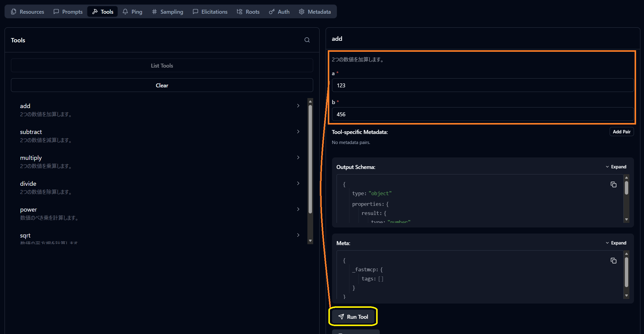Open the Sampling tab
The width and height of the screenshot is (644, 334).
[x=168, y=12]
